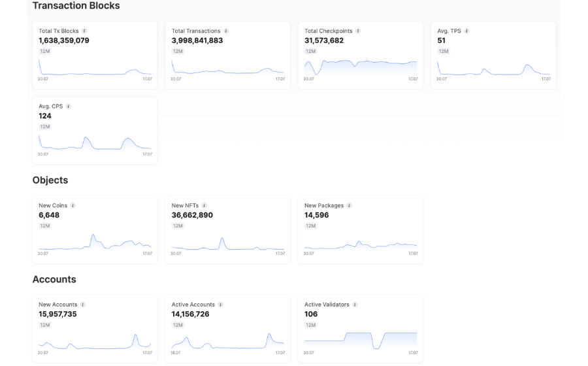
Task: Click info icon next to Avg. CPS
Action: coord(69,107)
